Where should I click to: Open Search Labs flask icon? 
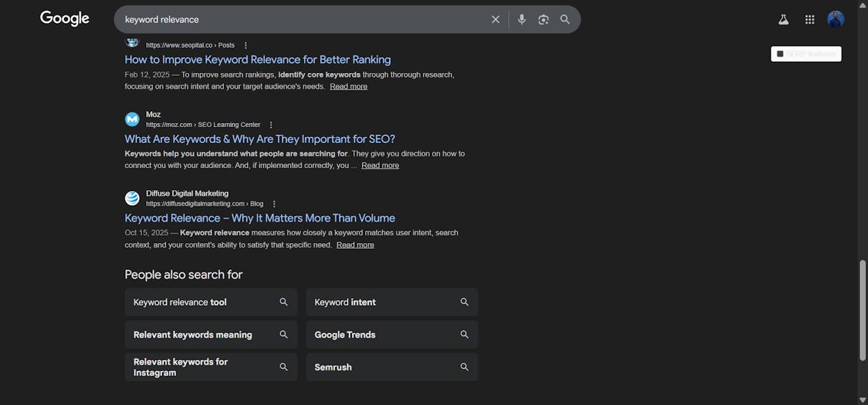coord(783,19)
